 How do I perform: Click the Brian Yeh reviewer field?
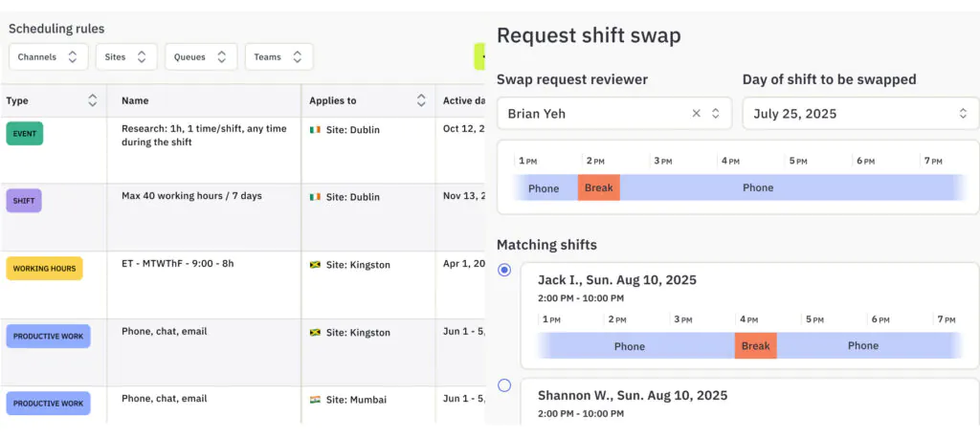pyautogui.click(x=613, y=113)
